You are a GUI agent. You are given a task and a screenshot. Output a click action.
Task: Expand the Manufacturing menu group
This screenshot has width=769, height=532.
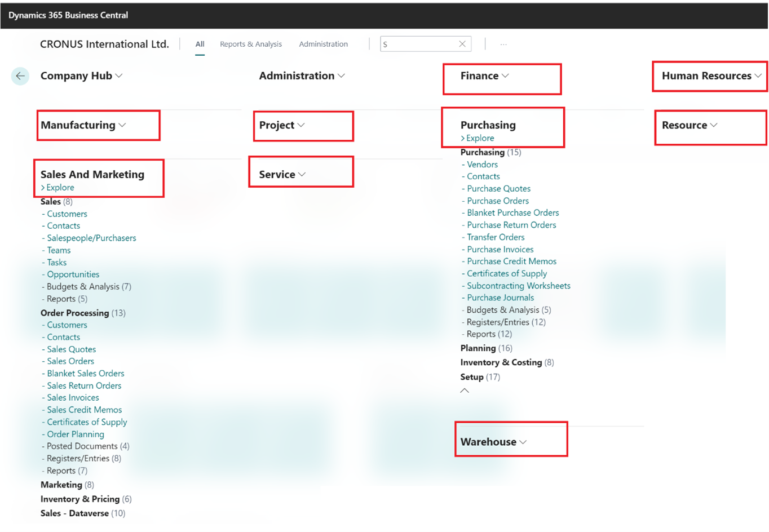pyautogui.click(x=83, y=125)
